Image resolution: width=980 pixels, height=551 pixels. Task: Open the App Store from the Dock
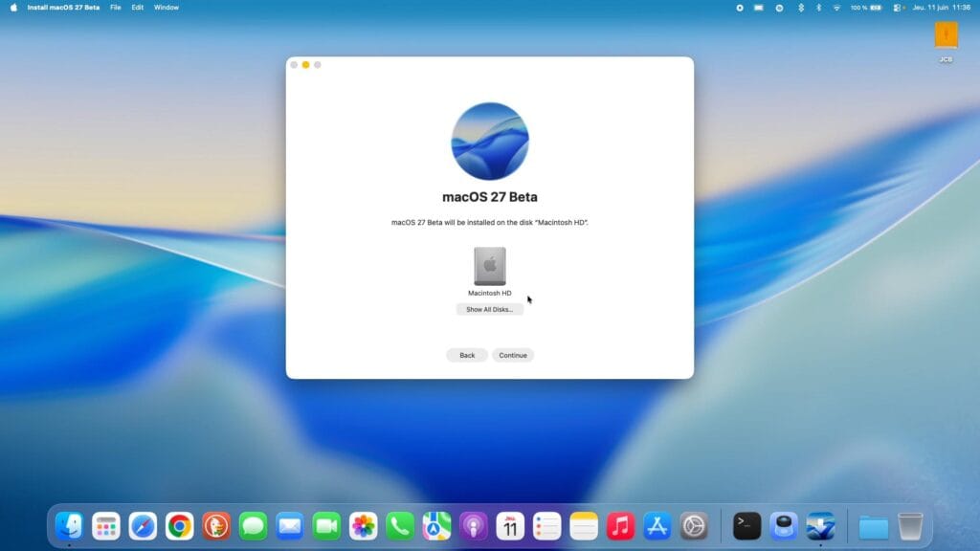pyautogui.click(x=657, y=526)
